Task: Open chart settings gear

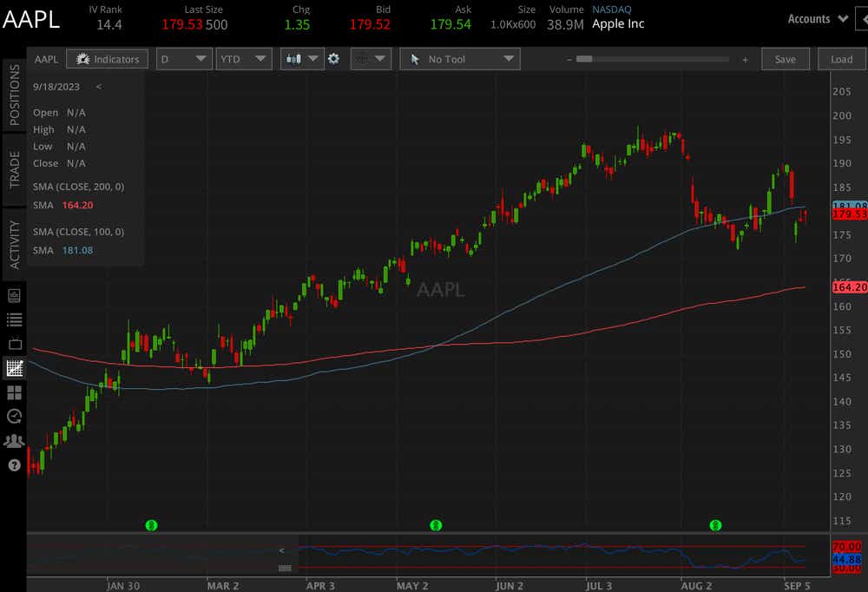Action: tap(334, 59)
